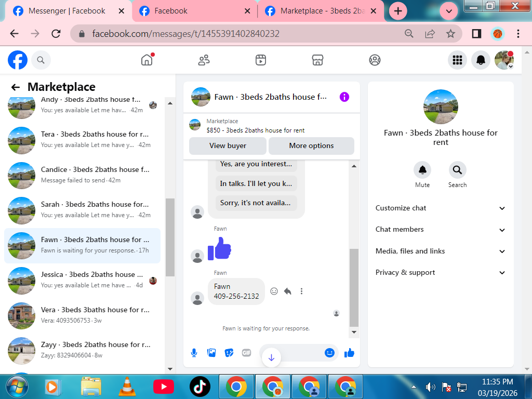Share this page icon in address bar
532x399 pixels.
point(430,34)
